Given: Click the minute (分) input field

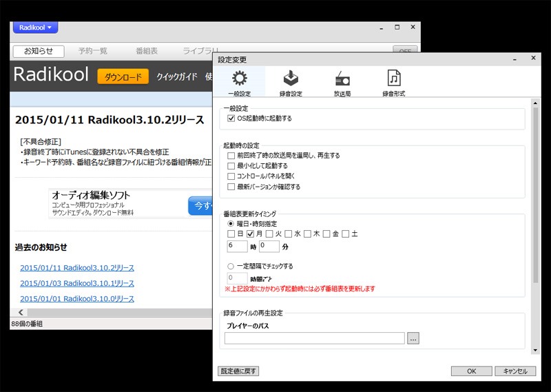Looking at the screenshot, I should click(x=269, y=247).
